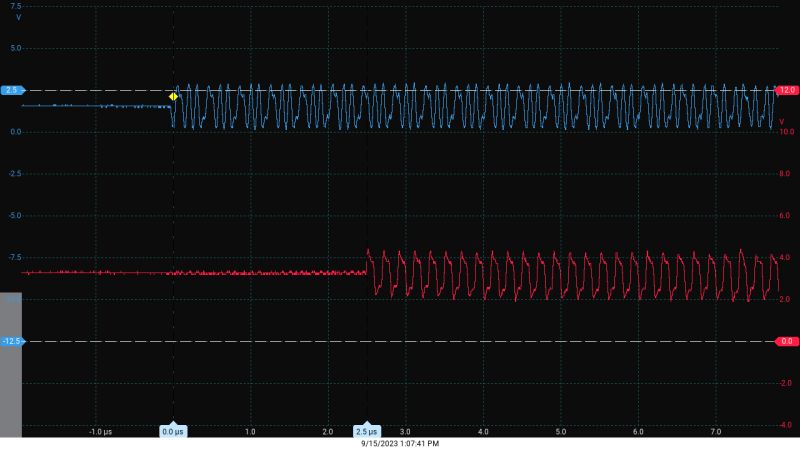This screenshot has width=800, height=450.
Task: Click the 1.0 time axis label
Action: tap(250, 432)
